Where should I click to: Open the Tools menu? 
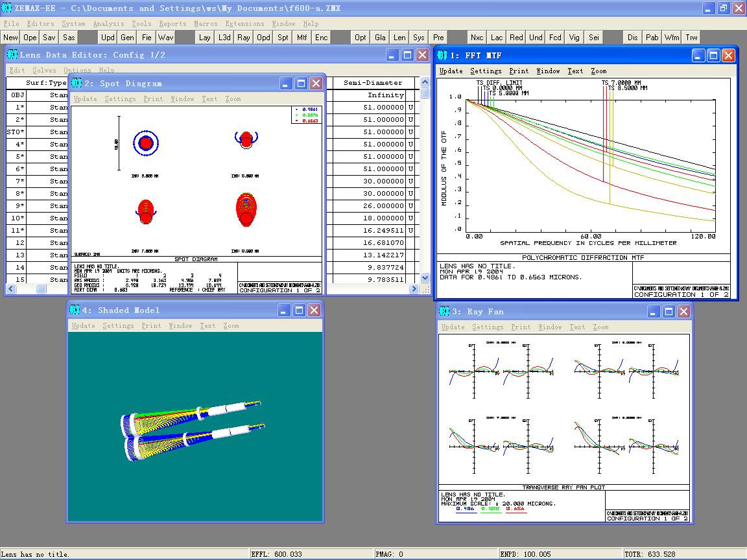point(141,23)
